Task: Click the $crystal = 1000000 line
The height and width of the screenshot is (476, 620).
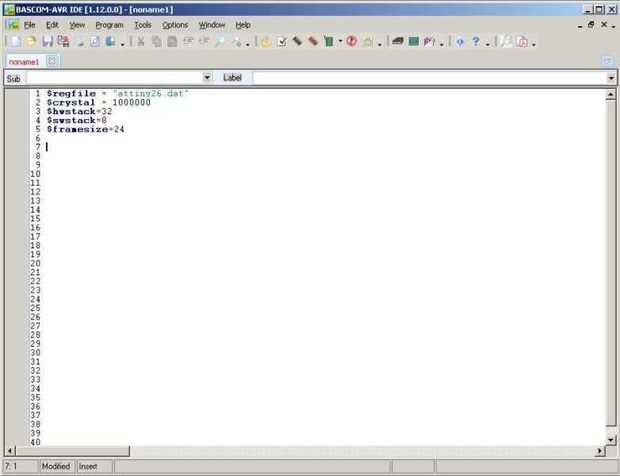Action: (98, 103)
